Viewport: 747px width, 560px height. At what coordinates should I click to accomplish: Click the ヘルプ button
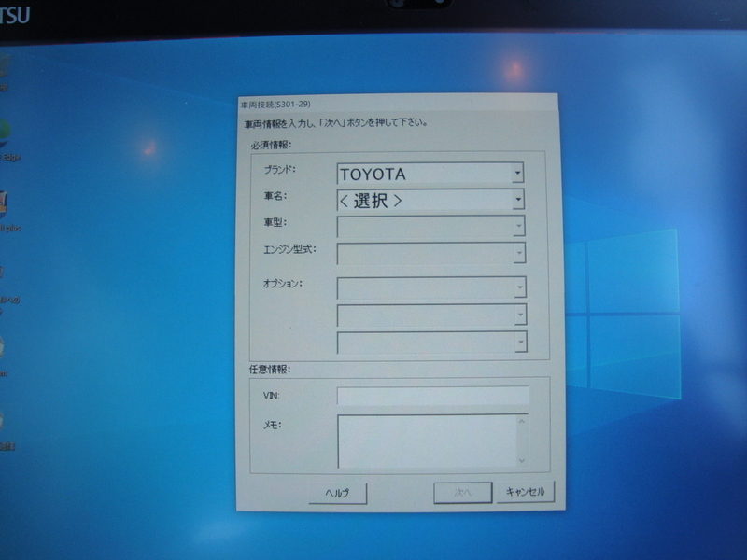(338, 493)
